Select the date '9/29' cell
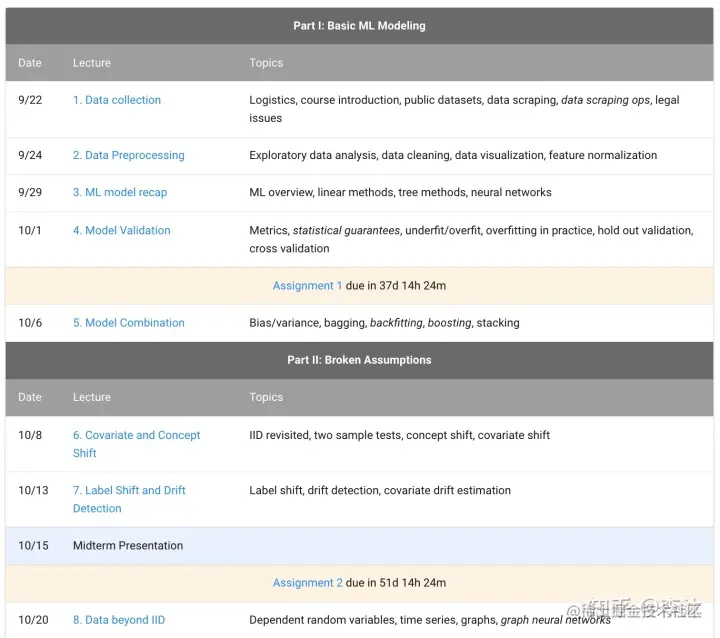This screenshot has height=638, width=720. (30, 192)
